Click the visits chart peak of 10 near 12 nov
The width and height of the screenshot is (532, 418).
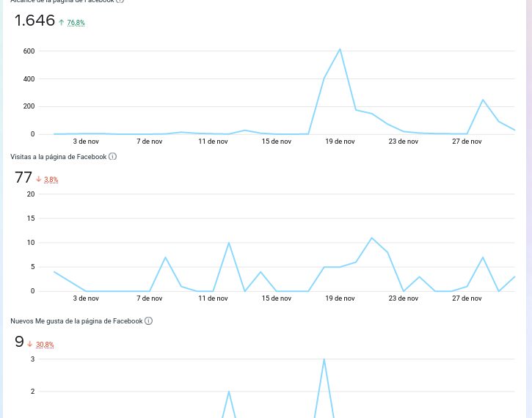(229, 243)
